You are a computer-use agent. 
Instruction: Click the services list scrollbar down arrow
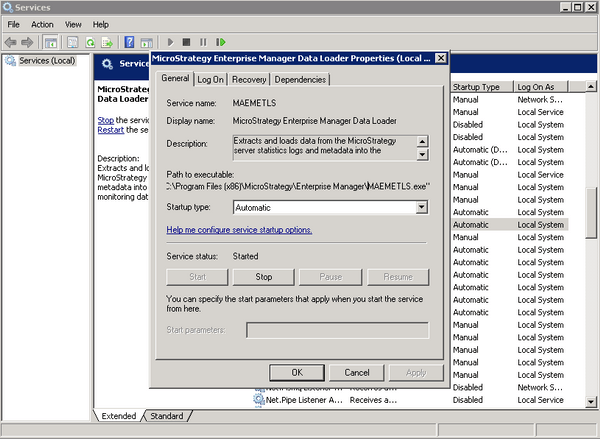[x=591, y=401]
